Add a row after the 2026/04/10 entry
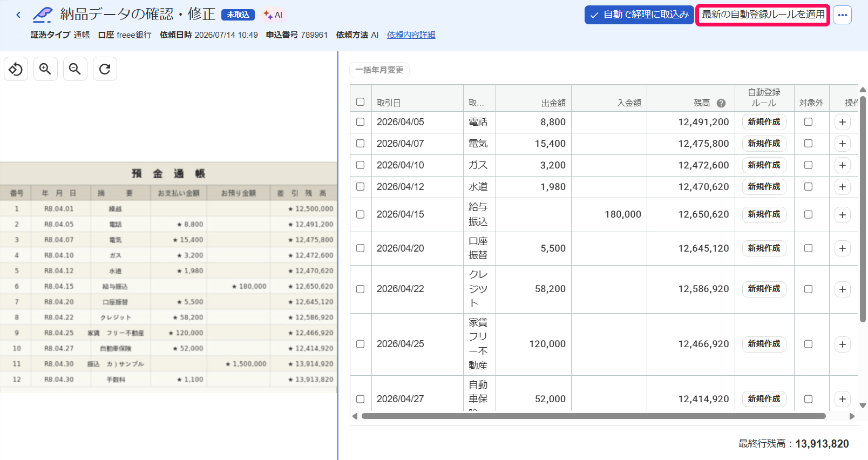The width and height of the screenshot is (868, 460). [843, 165]
